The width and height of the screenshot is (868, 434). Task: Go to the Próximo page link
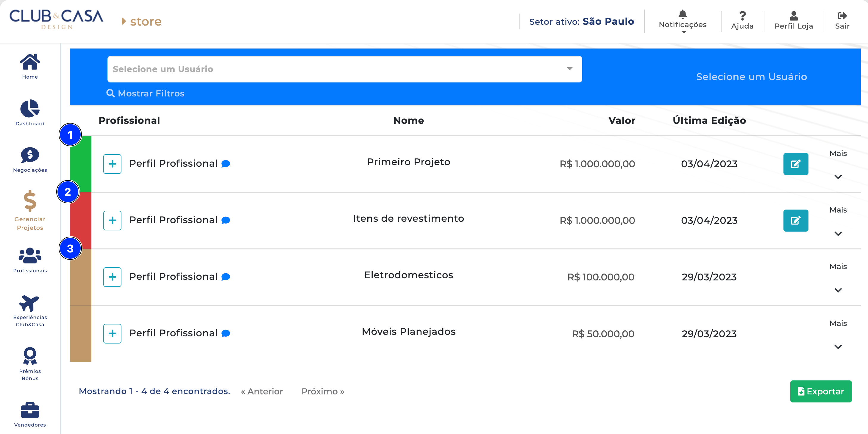322,391
